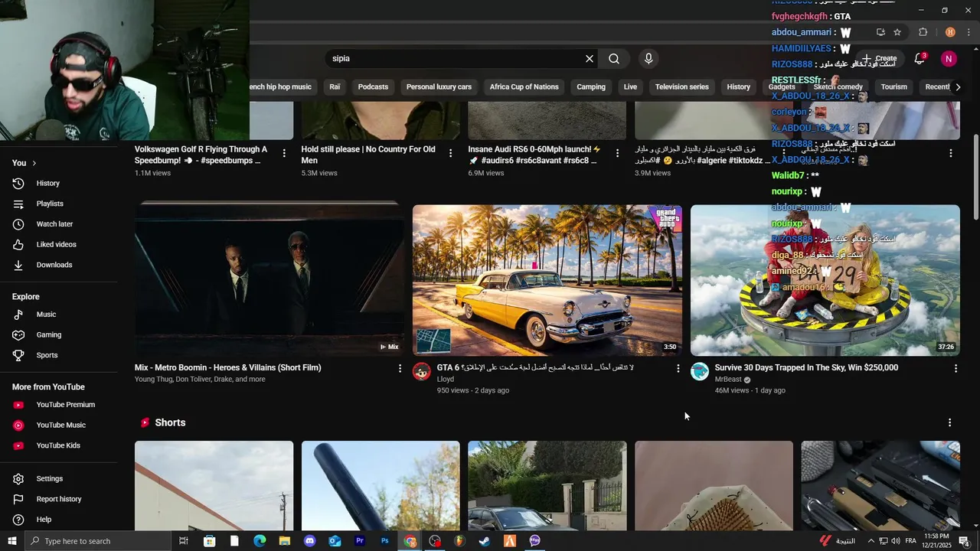Screen dimensions: 980x551
Task: Click the Lloyd channel avatar
Action: click(422, 372)
